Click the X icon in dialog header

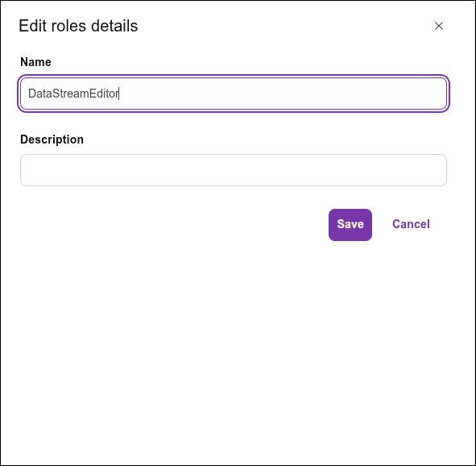(439, 26)
